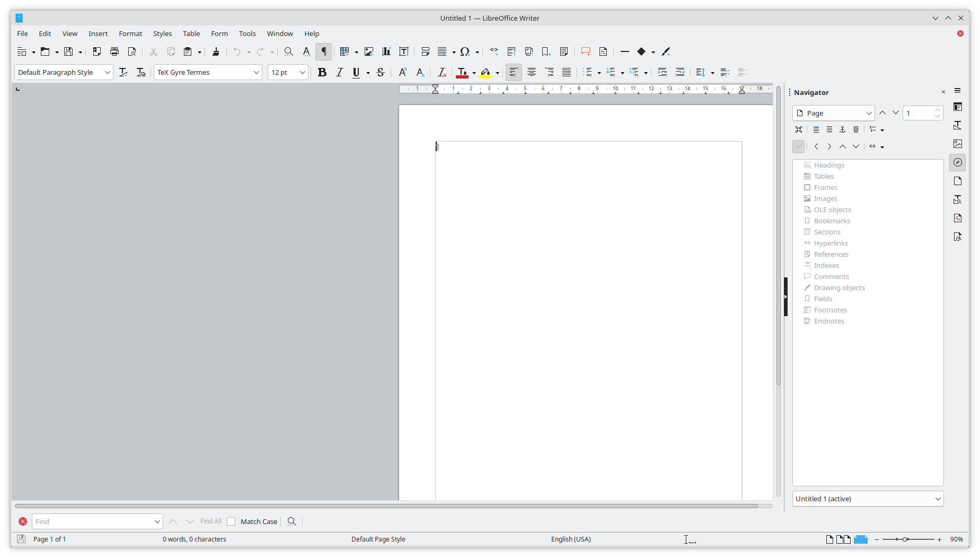The height and width of the screenshot is (558, 980).
Task: Insert a page break icon
Action: [425, 51]
